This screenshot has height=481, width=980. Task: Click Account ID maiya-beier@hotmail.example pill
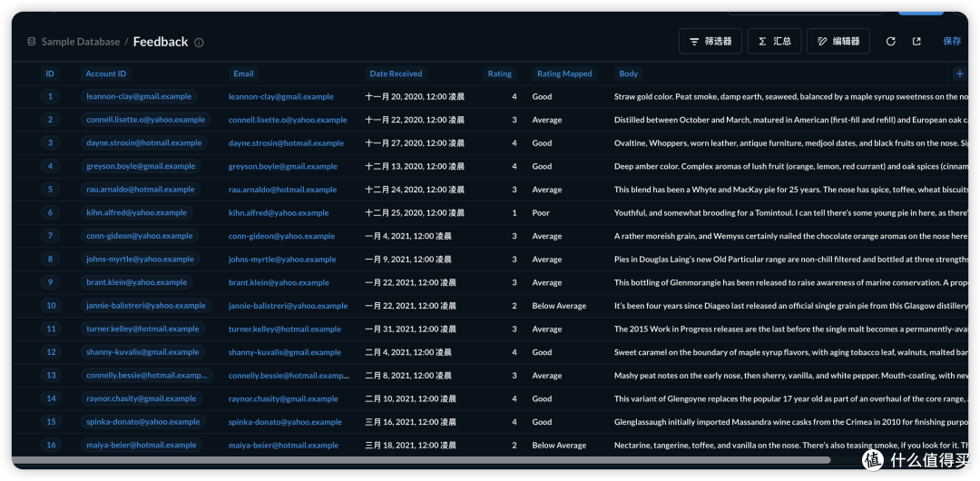142,446
